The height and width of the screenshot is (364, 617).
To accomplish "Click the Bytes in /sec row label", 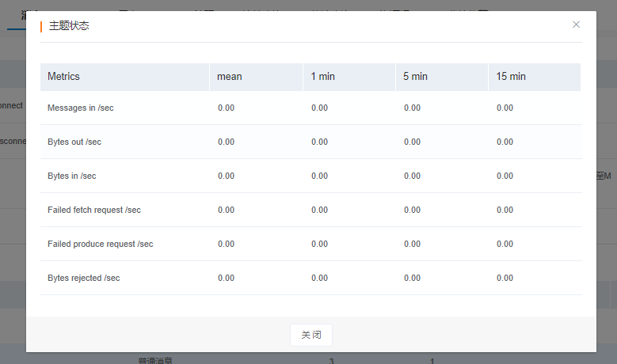I will pos(71,176).
